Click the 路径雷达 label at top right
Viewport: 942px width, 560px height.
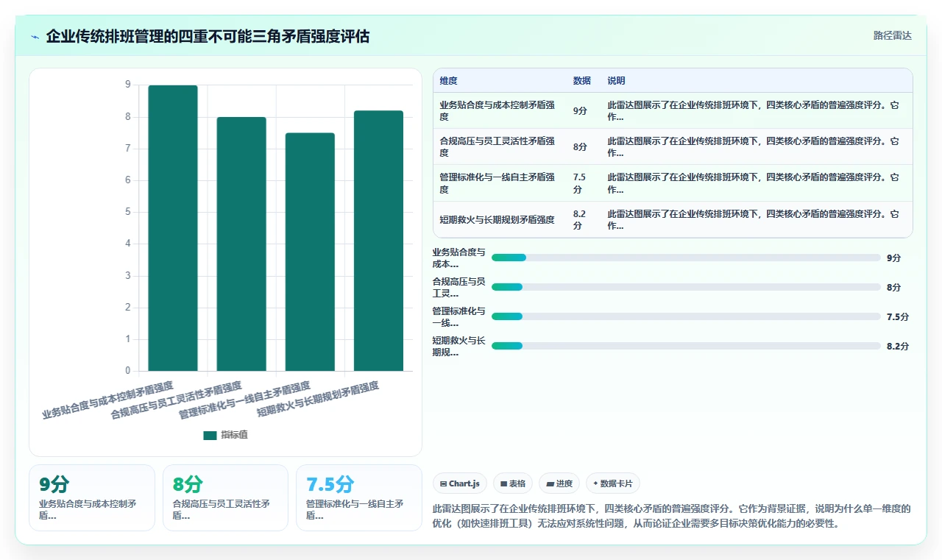pos(892,35)
